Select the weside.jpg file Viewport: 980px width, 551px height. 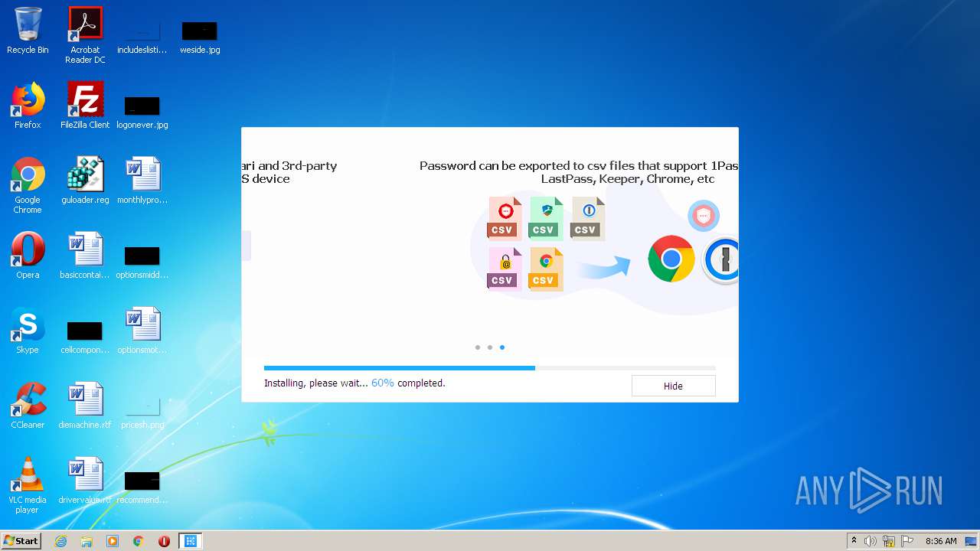click(x=200, y=37)
